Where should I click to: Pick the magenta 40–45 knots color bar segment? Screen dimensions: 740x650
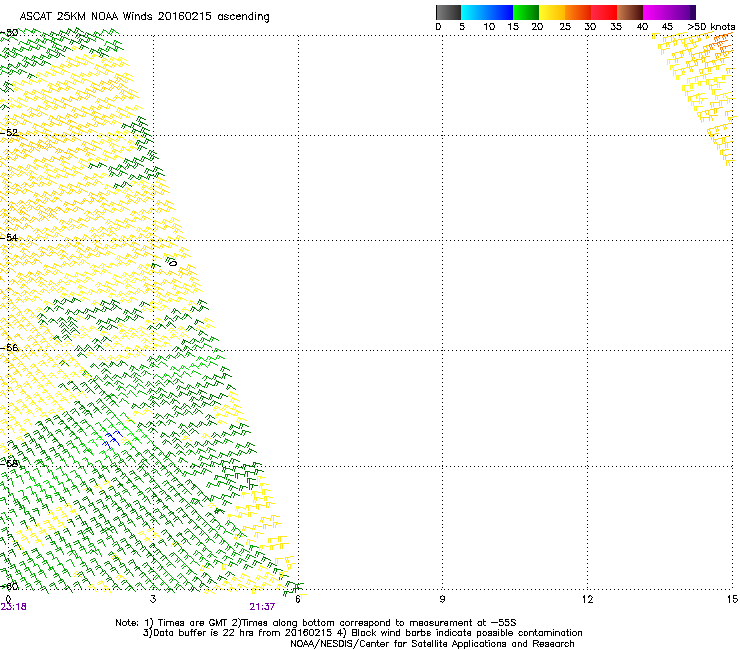(x=656, y=12)
